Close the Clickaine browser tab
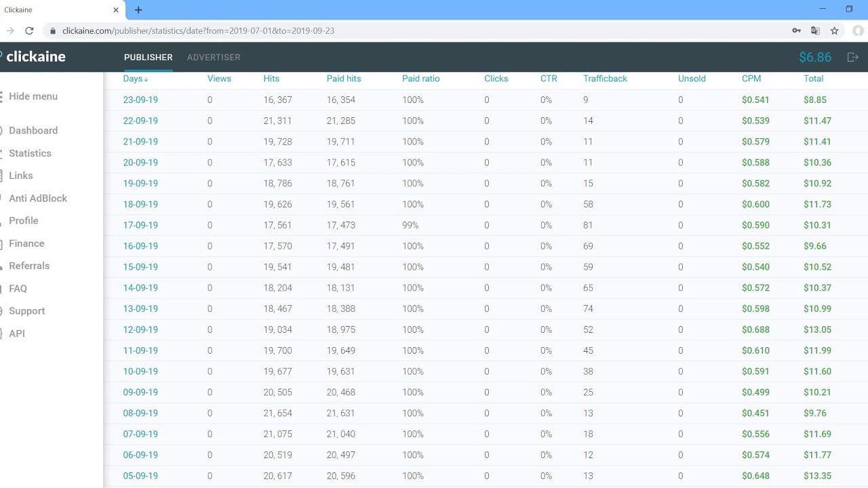 click(x=116, y=9)
